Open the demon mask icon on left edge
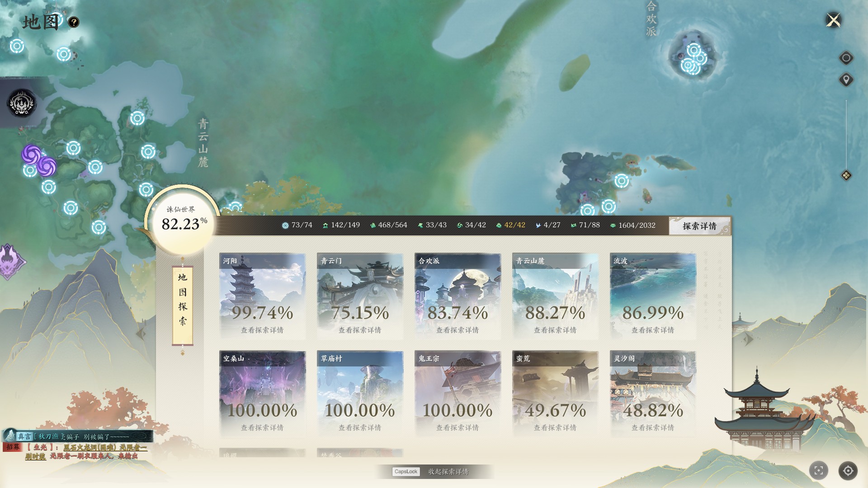The width and height of the screenshot is (868, 488). tap(21, 103)
